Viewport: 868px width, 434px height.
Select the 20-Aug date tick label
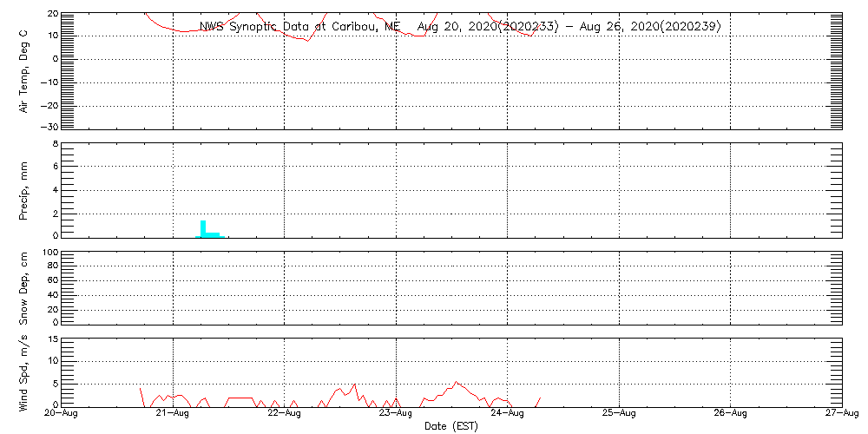click(61, 415)
